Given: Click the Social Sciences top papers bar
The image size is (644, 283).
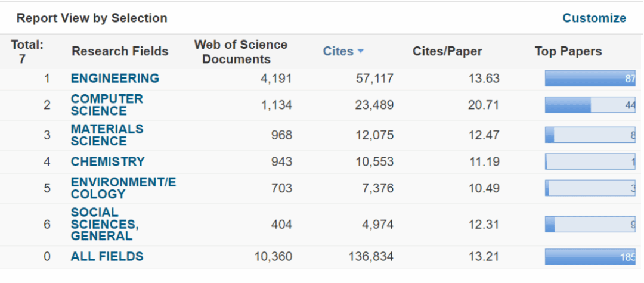Looking at the screenshot, I should 590,225.
